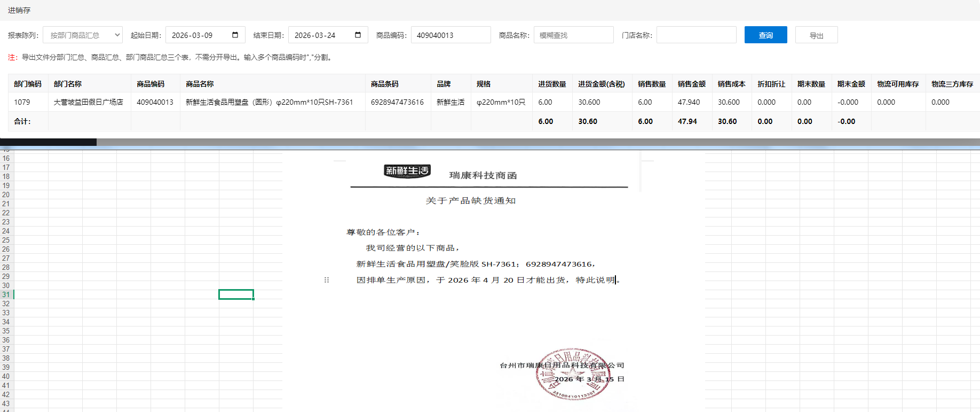Click the dark horizontal scrollbar thumb
This screenshot has width=980, height=412.
(48, 142)
